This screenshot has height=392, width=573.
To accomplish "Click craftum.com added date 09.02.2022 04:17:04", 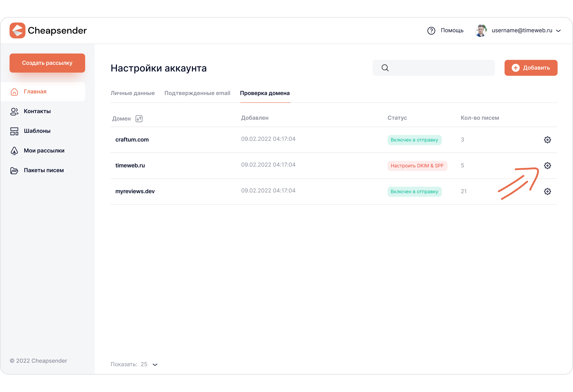I will (268, 139).
